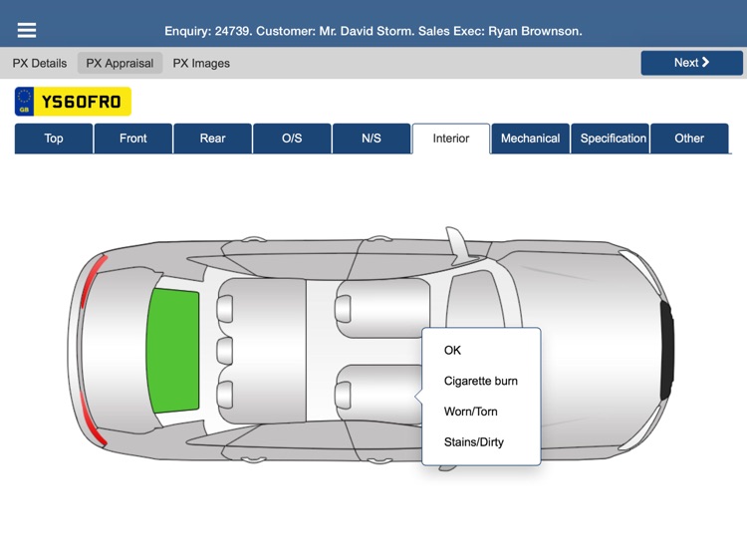This screenshot has width=747, height=560.
Task: Switch to the Front tab
Action: point(132,139)
